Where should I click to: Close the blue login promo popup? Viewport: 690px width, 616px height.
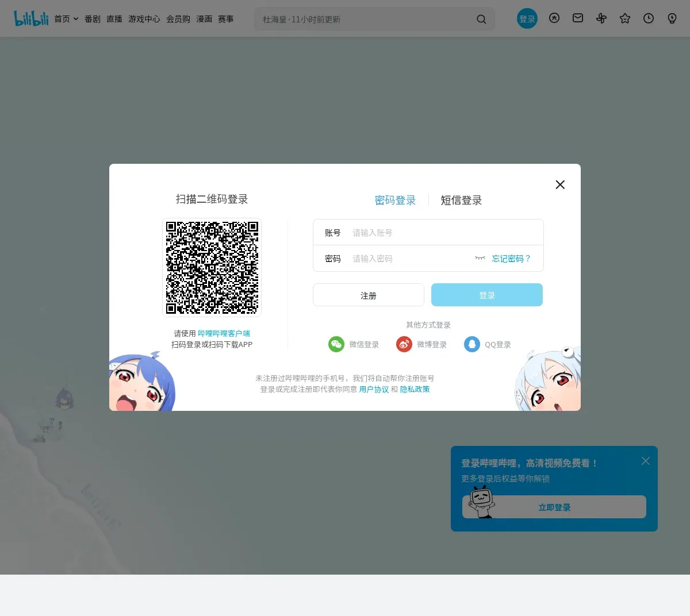pyautogui.click(x=646, y=461)
